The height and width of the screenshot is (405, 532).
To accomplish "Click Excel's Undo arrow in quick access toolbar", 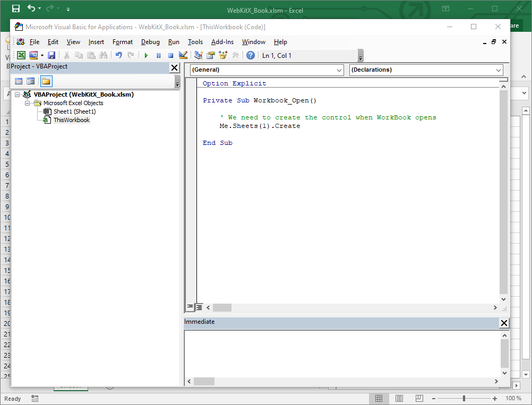I will 31,8.
